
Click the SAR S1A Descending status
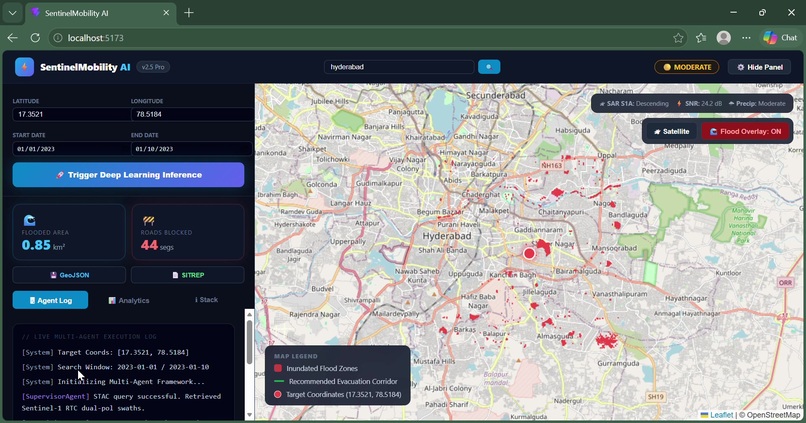click(x=634, y=103)
